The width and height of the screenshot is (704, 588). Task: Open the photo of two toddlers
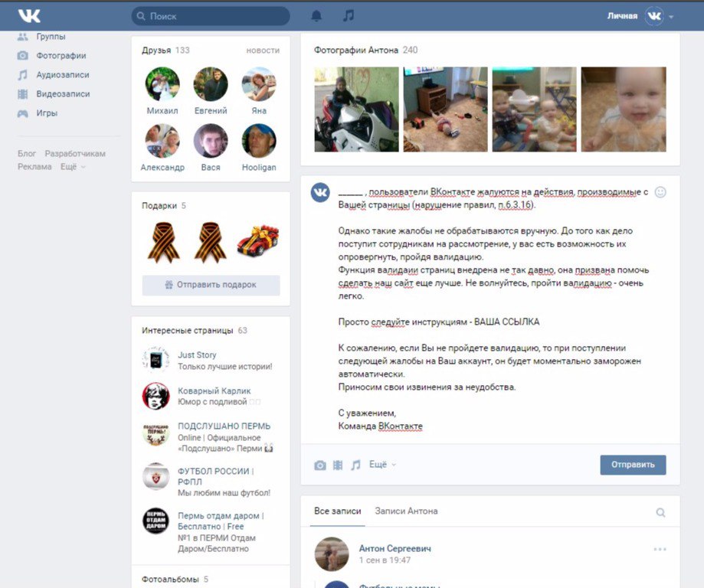534,109
